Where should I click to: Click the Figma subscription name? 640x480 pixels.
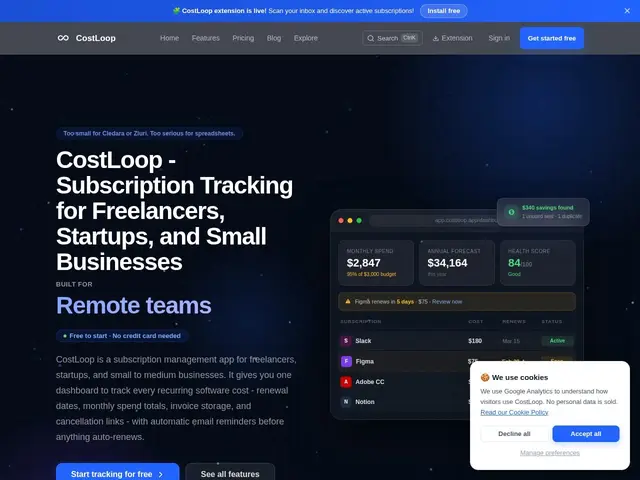[364, 361]
